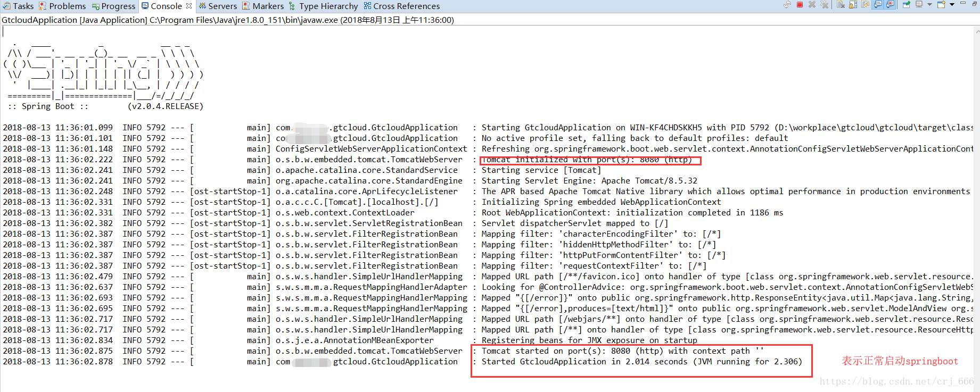Click the 'Mapped URL path [/webjars/**]' line
The image size is (980, 392).
click(727, 319)
